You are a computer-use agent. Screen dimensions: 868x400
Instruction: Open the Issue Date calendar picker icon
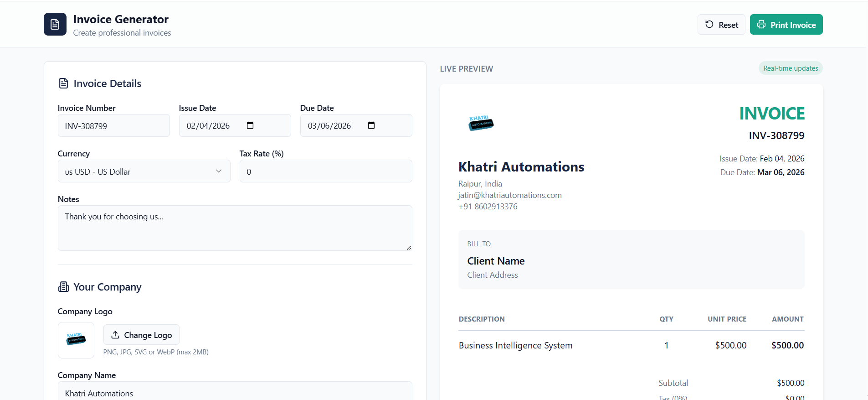coord(250,125)
